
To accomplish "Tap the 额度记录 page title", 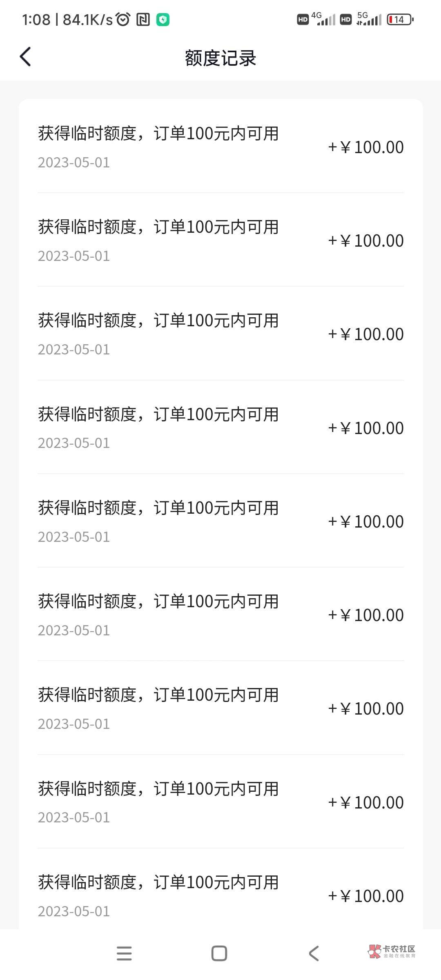I will click(x=220, y=58).
